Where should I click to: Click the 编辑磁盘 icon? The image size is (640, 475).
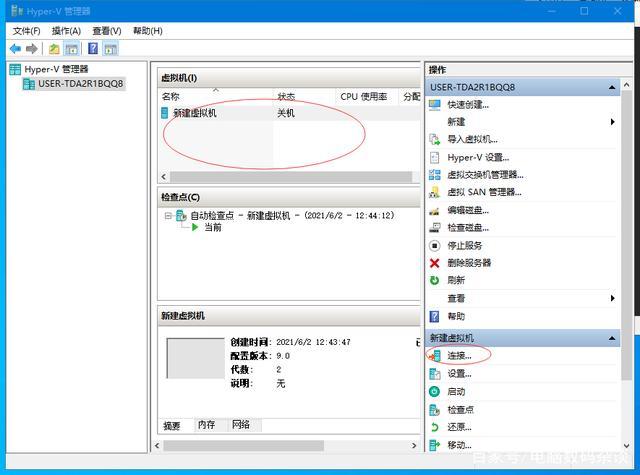pyautogui.click(x=435, y=211)
